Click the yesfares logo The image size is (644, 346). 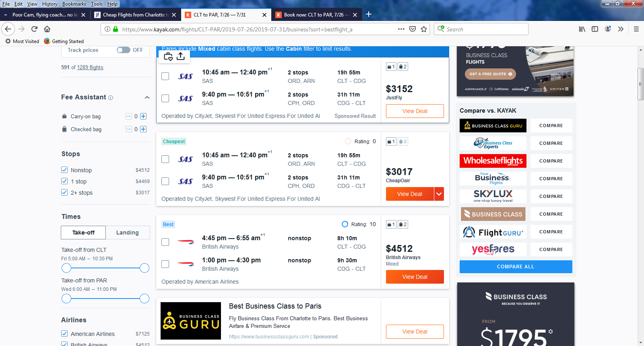point(493,249)
